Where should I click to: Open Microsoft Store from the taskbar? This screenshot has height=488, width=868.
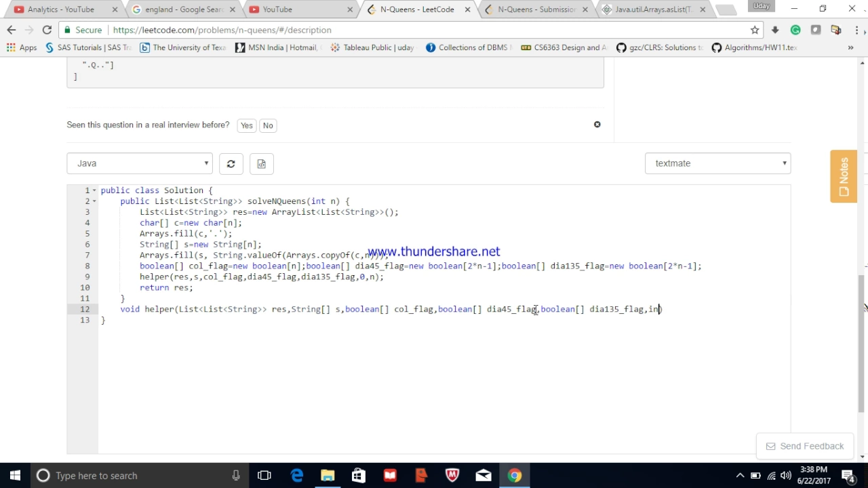(x=359, y=476)
